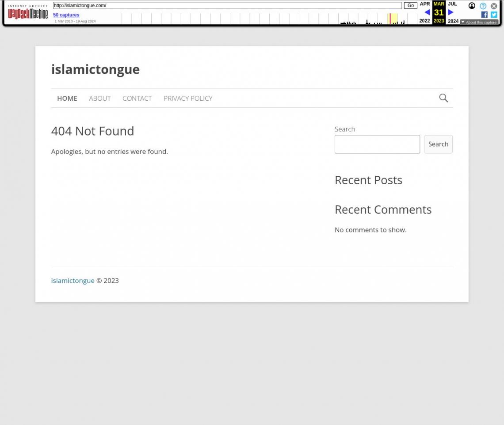
Task: Click the Go button
Action: 410,5
